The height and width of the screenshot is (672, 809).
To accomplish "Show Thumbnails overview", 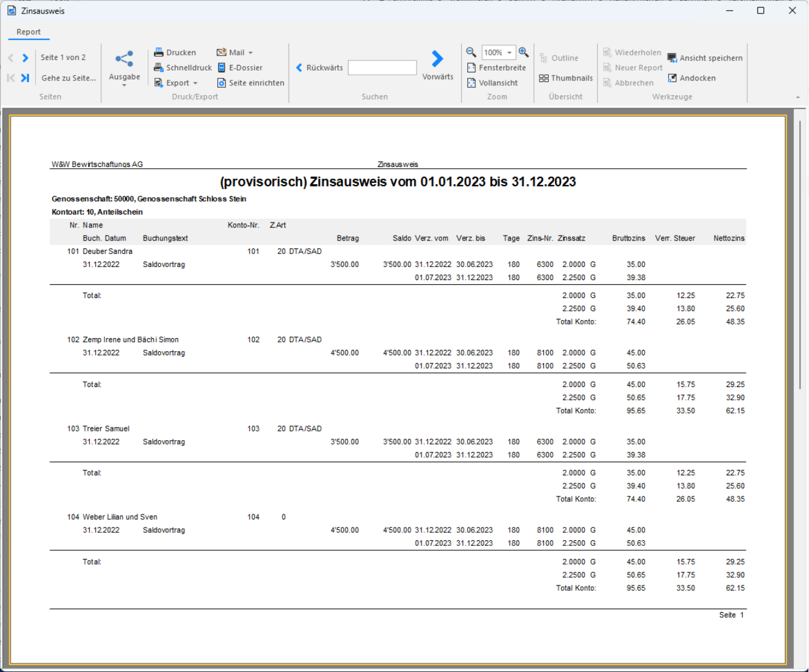I will click(x=565, y=78).
